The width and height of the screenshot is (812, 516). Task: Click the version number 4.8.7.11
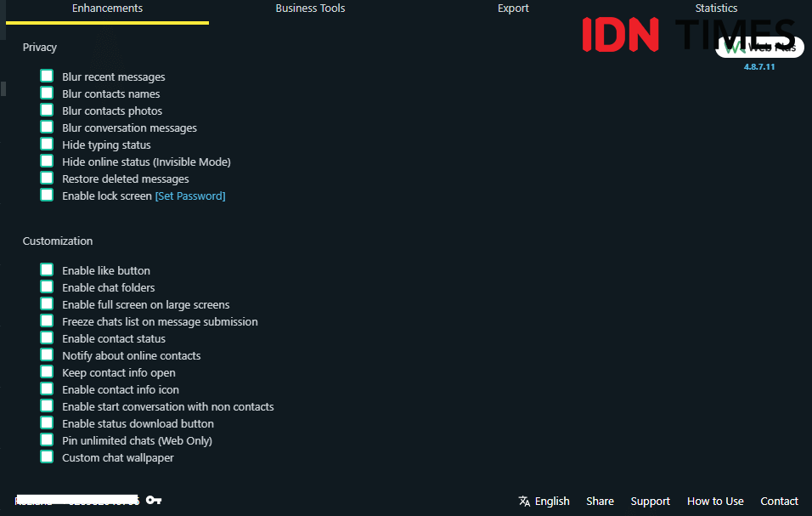coord(758,66)
